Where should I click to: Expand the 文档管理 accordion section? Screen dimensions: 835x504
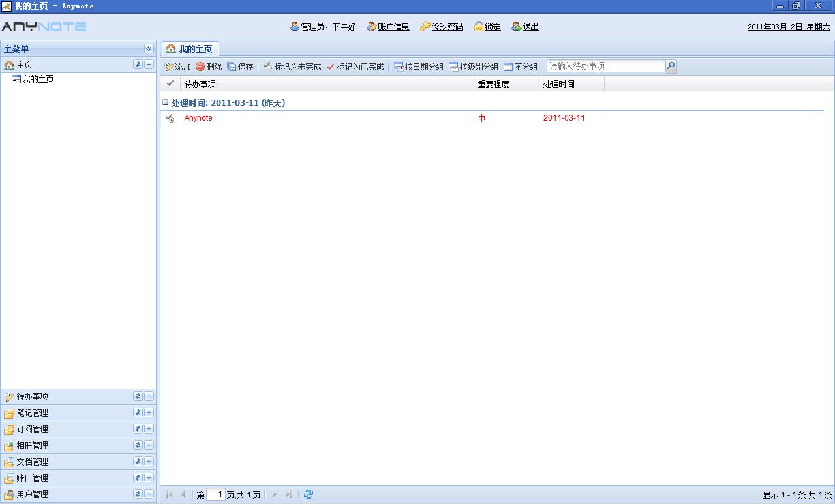pyautogui.click(x=149, y=461)
